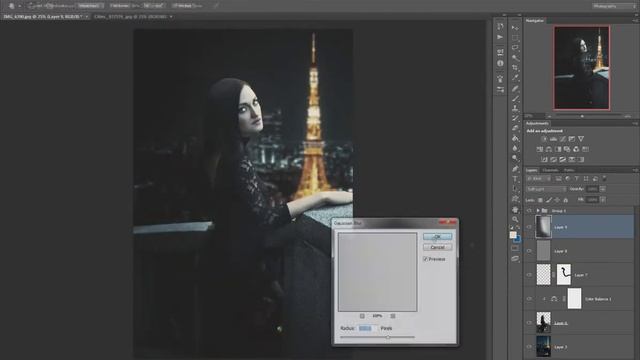Click Cancel in Gaussian Blur dialog
Viewport: 640px width, 360px height.
437,247
